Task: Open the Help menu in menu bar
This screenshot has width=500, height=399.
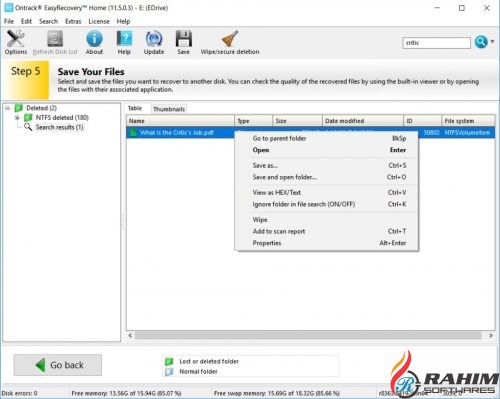Action: pos(123,21)
